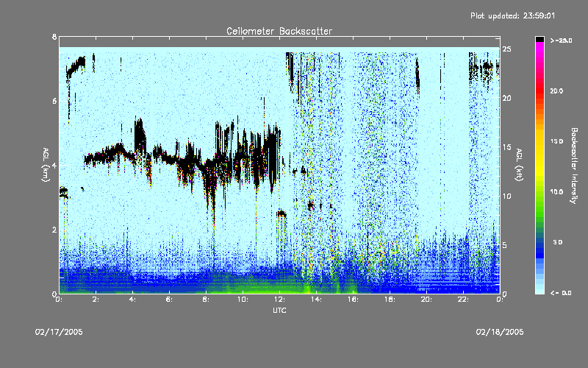Screen dimensions: 588x368
Task: Click the '8:' UTC hour tick
Action: pos(206,300)
